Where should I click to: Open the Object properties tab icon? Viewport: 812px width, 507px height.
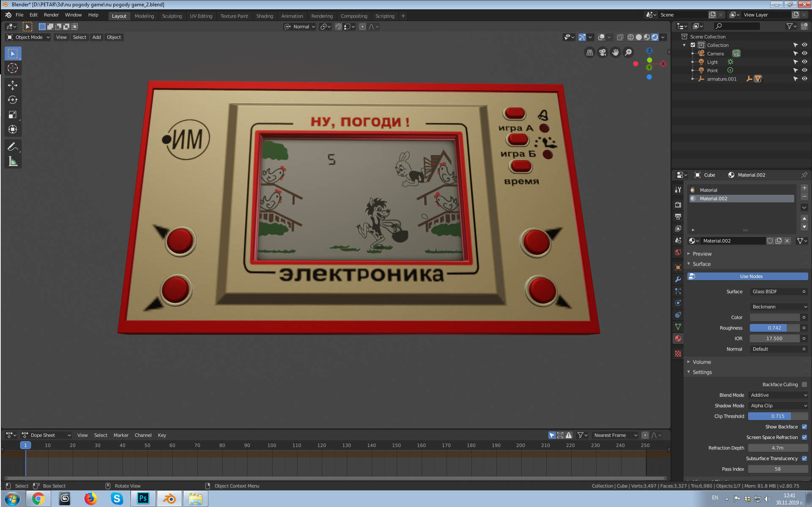[678, 267]
